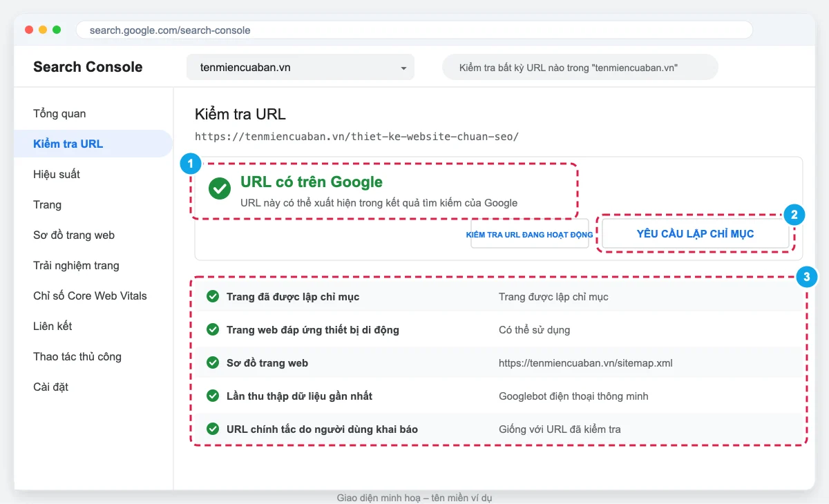Viewport: 829px width, 504px height.
Task: Click the check icon in the 'Sơ đồ trang web' row
Action: click(x=213, y=363)
